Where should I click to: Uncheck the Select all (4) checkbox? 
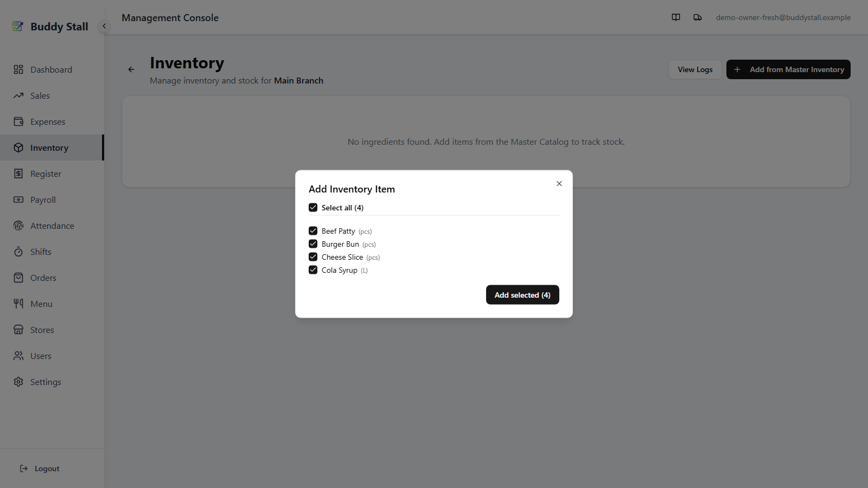313,207
